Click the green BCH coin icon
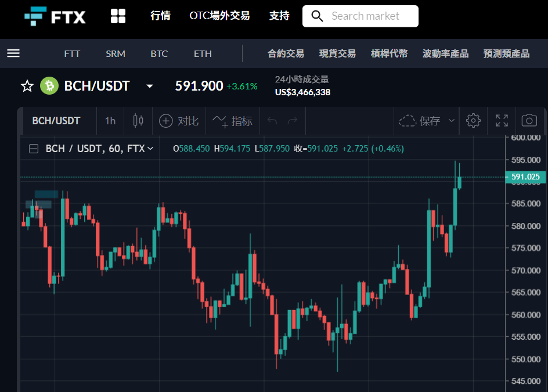This screenshot has height=392, width=548. 49,86
